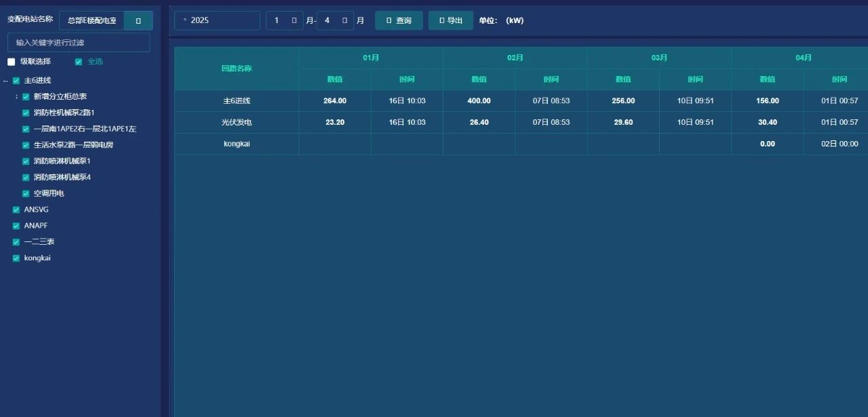The height and width of the screenshot is (417, 868).
Task: Select the ANAPF tree label
Action: [x=36, y=226]
